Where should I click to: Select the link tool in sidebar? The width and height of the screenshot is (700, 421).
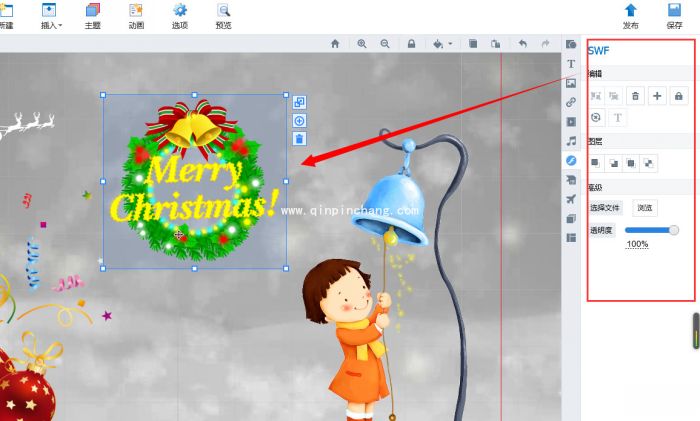click(571, 102)
